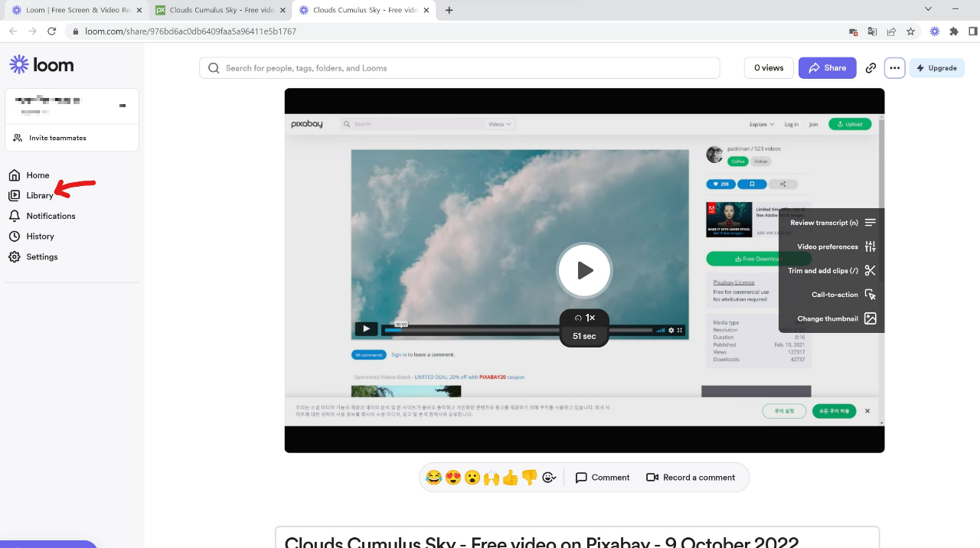Click the Loom logo in sidebar
The width and height of the screenshot is (980, 548).
pyautogui.click(x=41, y=65)
